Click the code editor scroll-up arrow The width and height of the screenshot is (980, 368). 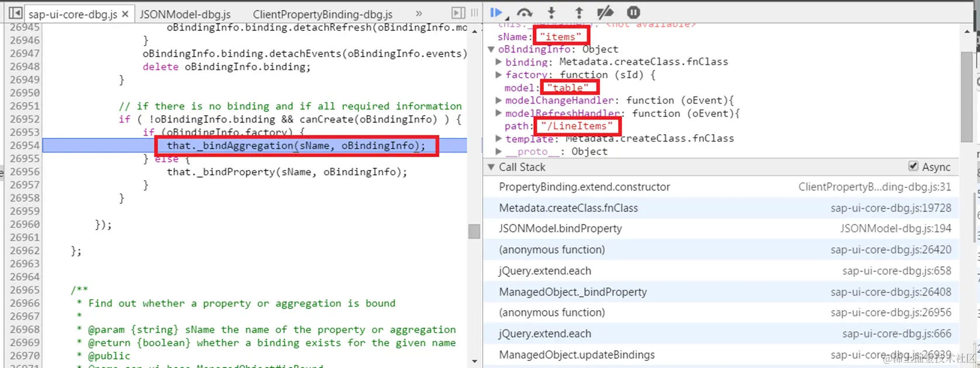(474, 30)
